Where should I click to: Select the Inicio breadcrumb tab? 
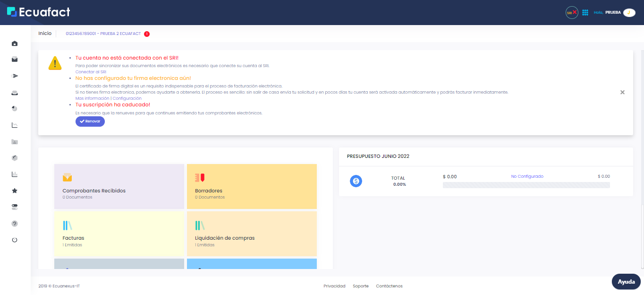[x=45, y=33]
